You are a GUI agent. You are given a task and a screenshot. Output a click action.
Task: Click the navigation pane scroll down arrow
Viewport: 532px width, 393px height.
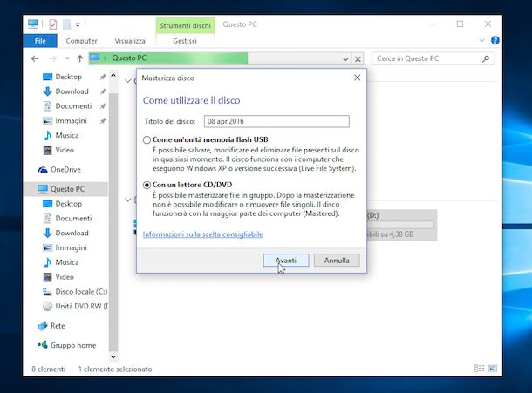point(113,356)
